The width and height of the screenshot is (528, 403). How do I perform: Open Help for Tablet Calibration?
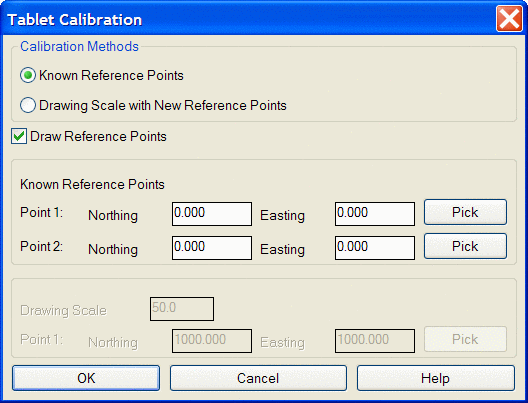(436, 378)
